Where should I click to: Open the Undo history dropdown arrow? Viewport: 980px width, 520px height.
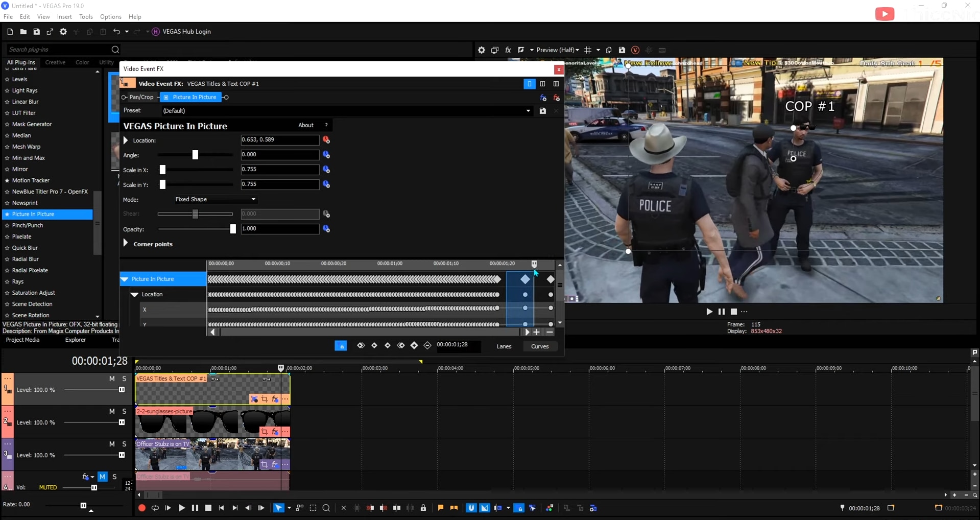(x=127, y=32)
